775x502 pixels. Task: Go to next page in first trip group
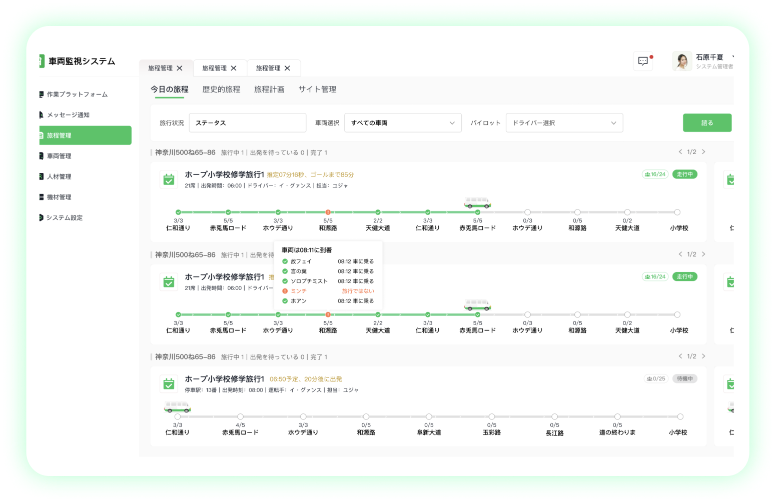pos(703,152)
